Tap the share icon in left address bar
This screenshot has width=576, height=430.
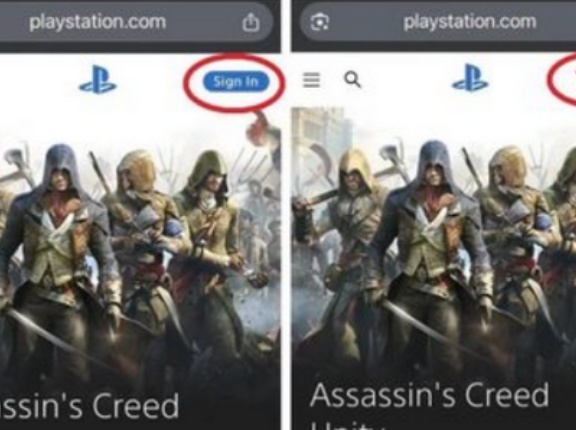pyautogui.click(x=251, y=22)
